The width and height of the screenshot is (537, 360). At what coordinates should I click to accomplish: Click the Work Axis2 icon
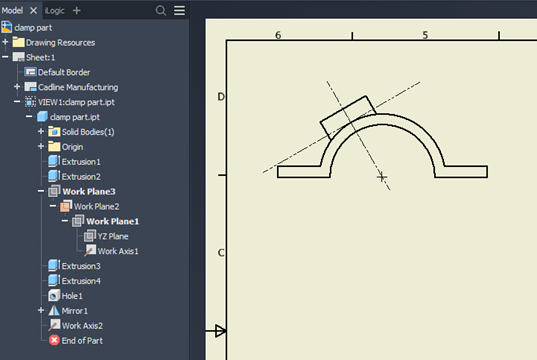coord(54,325)
